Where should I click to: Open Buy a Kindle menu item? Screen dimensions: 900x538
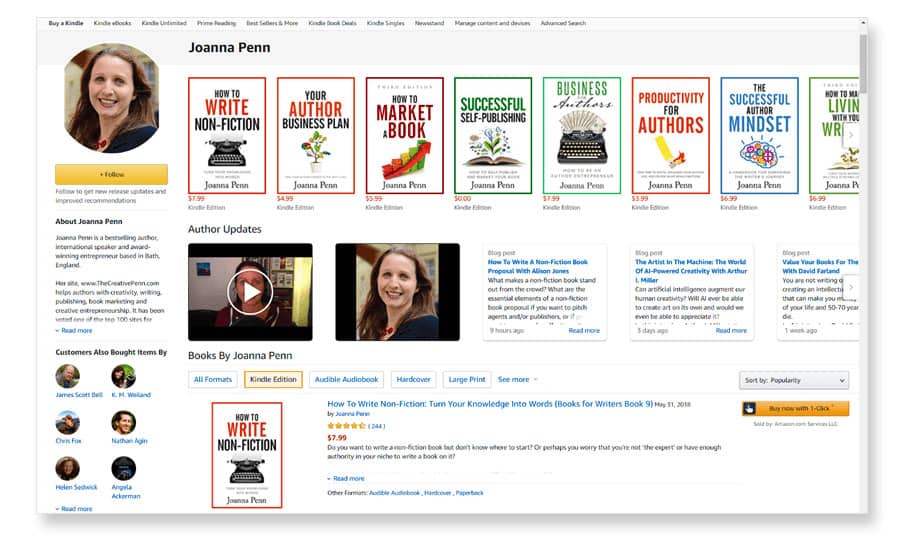pyautogui.click(x=66, y=24)
